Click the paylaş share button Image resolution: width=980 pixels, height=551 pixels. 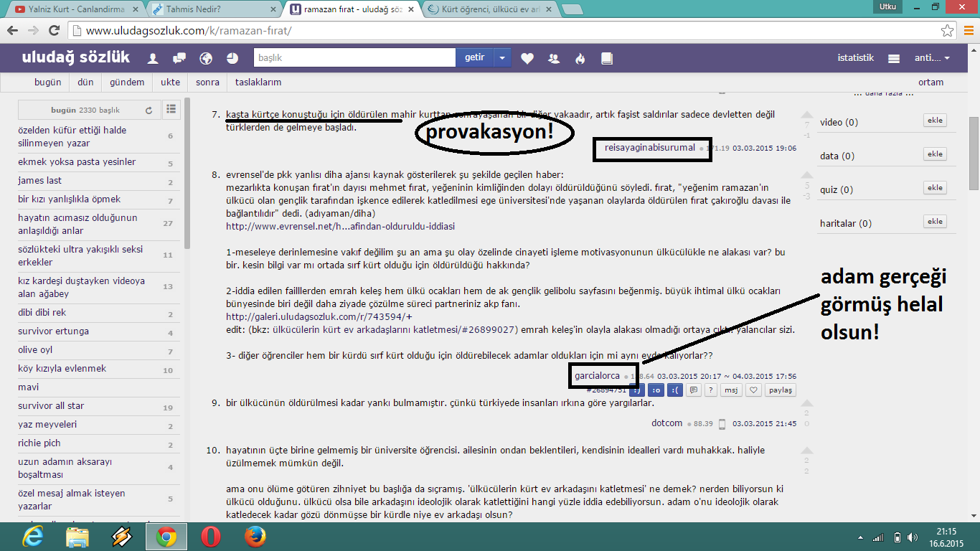pos(780,390)
